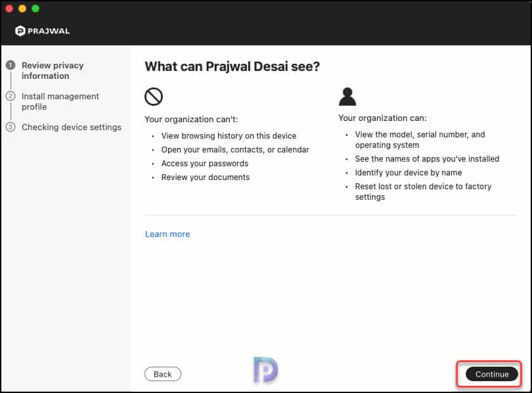Click the person silhouette icon
The image size is (532, 393).
click(x=347, y=97)
